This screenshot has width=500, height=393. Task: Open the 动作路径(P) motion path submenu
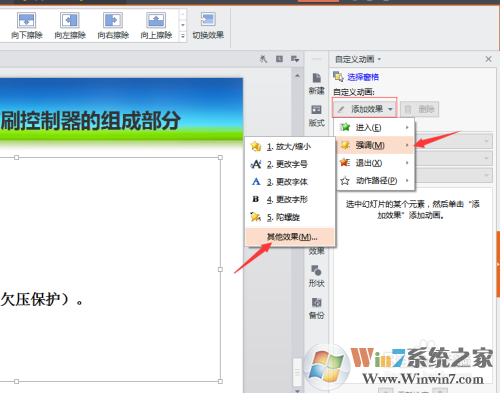[x=375, y=180]
